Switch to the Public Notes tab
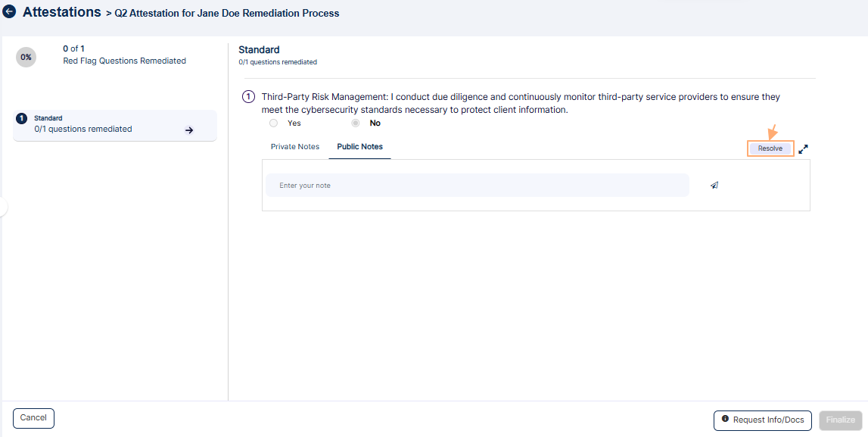Image resolution: width=868 pixels, height=437 pixels. [x=359, y=146]
